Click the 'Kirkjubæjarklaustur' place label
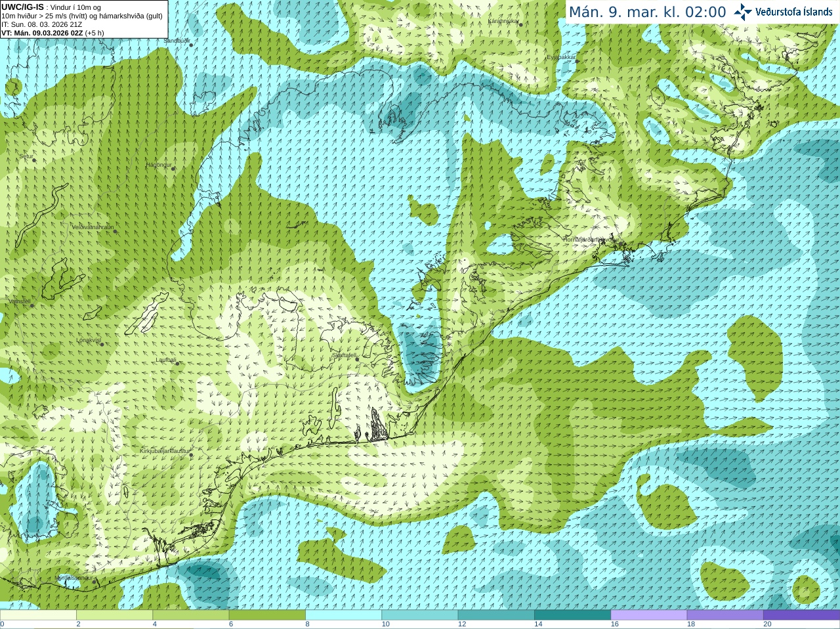Screen dimensions: 840x629 165,451
